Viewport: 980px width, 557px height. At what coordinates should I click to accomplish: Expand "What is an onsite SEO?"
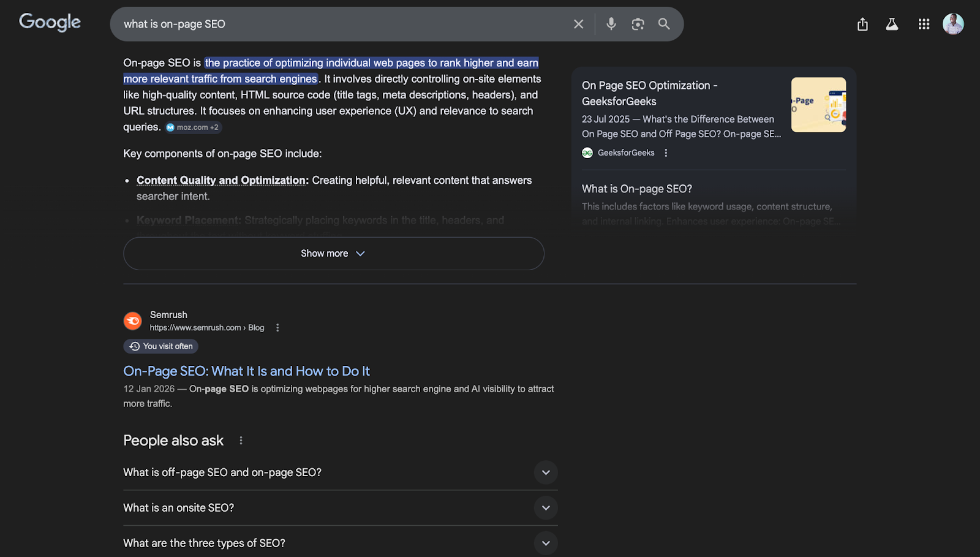(x=545, y=507)
